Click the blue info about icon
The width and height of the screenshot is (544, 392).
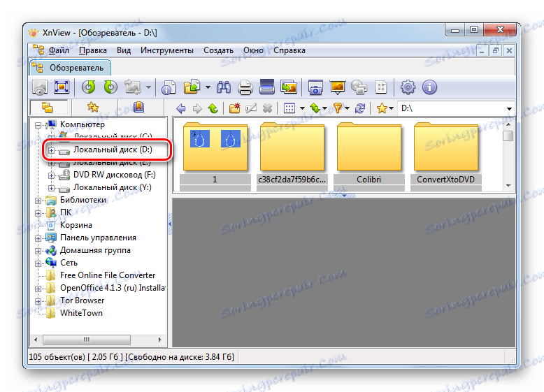(429, 87)
